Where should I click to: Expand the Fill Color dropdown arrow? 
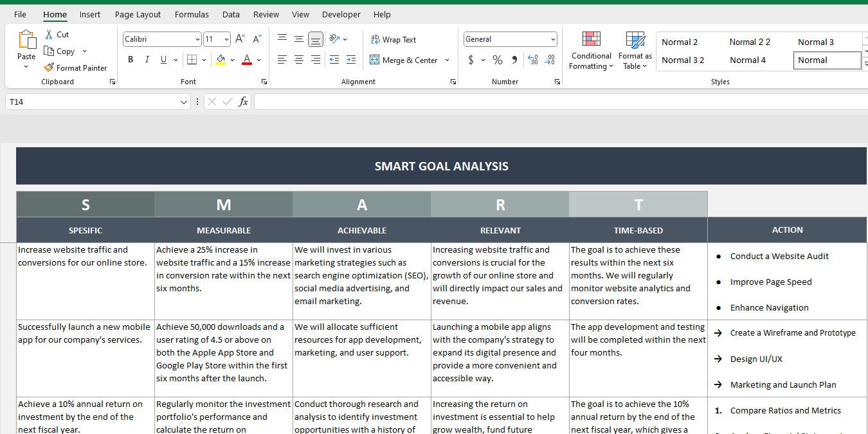pyautogui.click(x=233, y=60)
